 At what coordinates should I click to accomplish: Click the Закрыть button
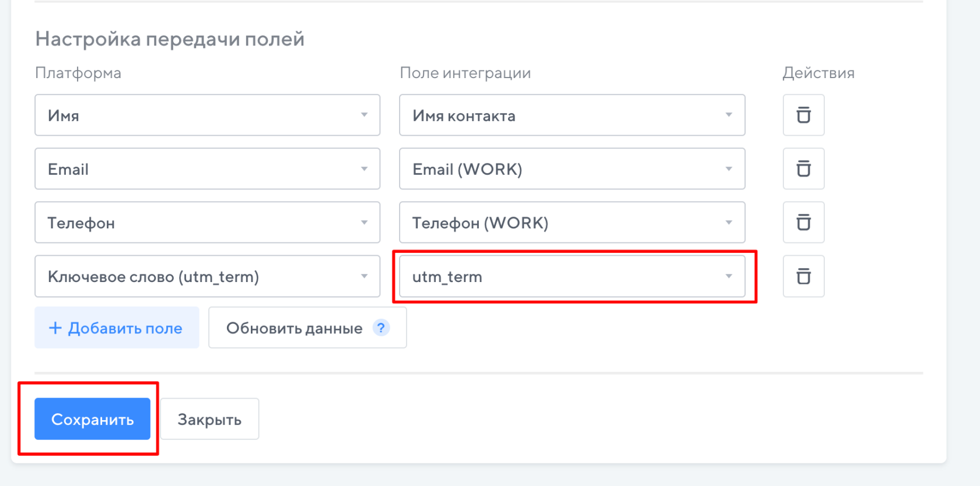pos(209,419)
